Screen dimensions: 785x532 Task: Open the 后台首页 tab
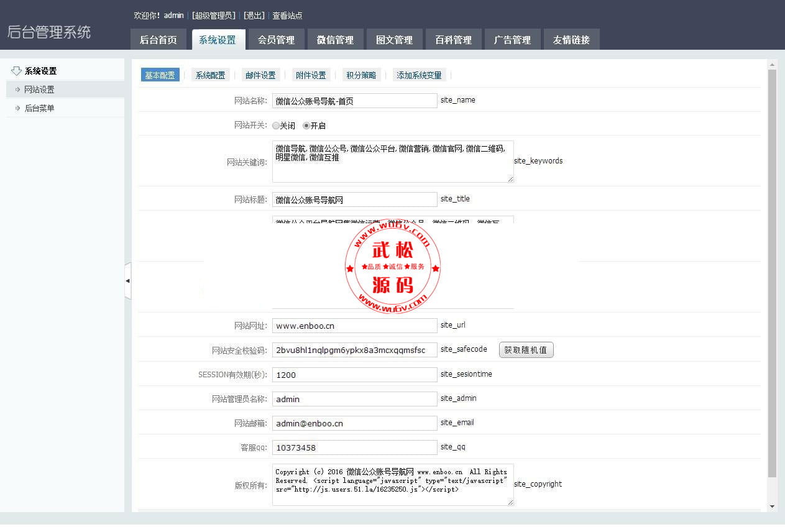pos(158,39)
